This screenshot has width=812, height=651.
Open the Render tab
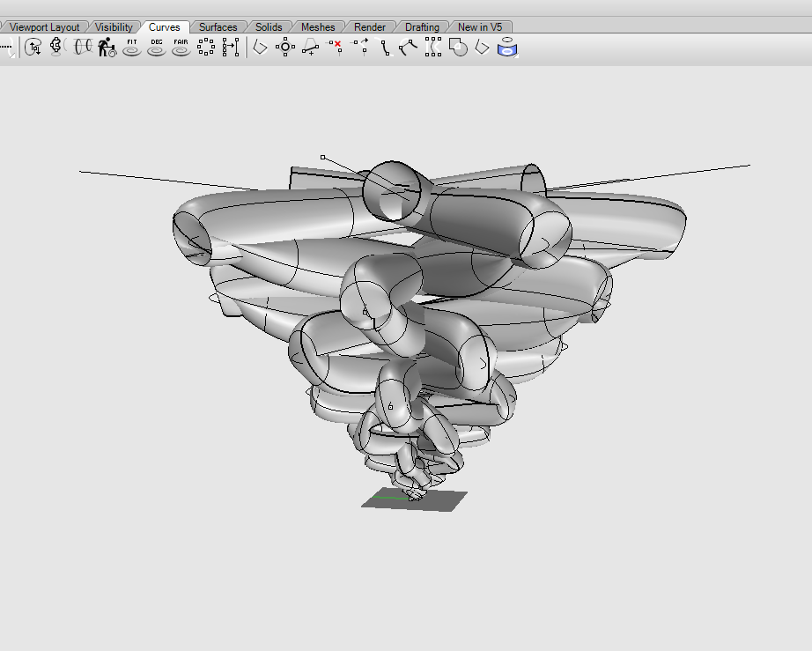(x=370, y=27)
